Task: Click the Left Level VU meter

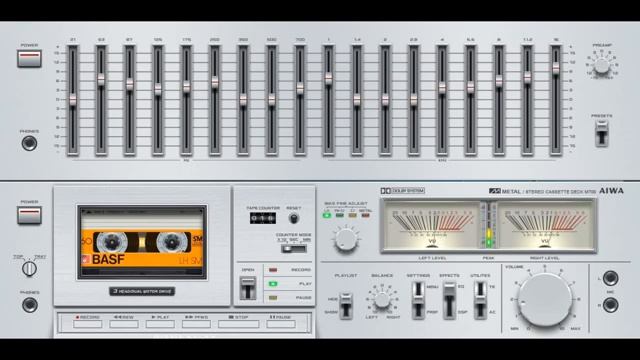Action: point(432,226)
